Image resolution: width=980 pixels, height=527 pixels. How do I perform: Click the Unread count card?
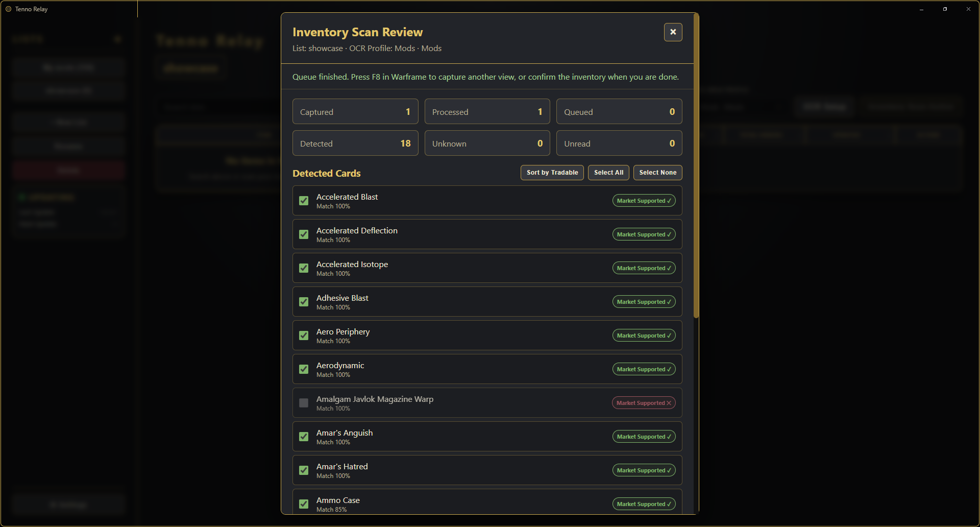click(x=619, y=143)
